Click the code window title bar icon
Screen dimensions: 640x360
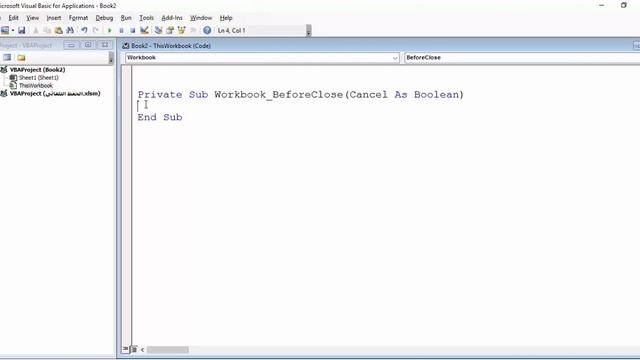126,46
